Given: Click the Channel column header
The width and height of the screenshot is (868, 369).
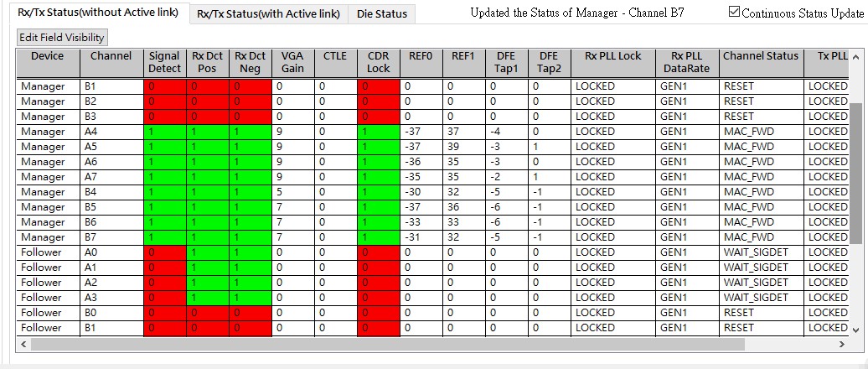Looking at the screenshot, I should click(x=111, y=63).
